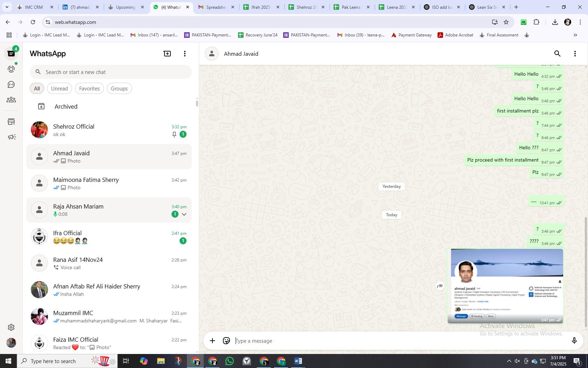Open Recovery June'24 bookmark
Viewport: 588px width, 368px height.
click(x=258, y=35)
